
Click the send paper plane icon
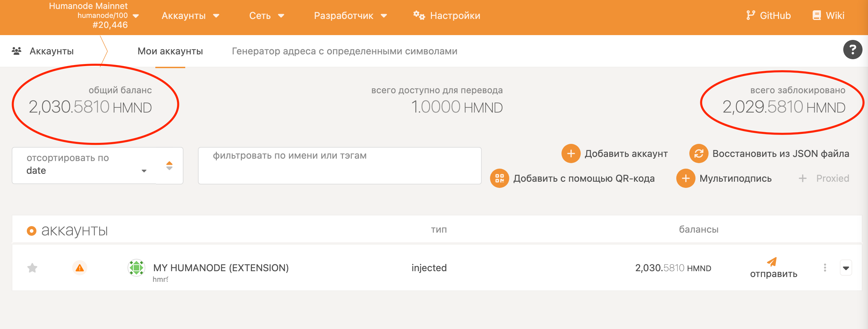coord(772,262)
